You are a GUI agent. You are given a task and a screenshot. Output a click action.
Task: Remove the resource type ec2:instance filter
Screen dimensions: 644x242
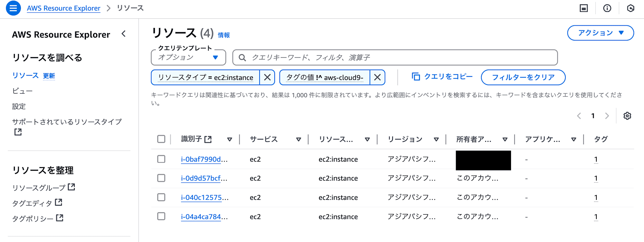(267, 77)
